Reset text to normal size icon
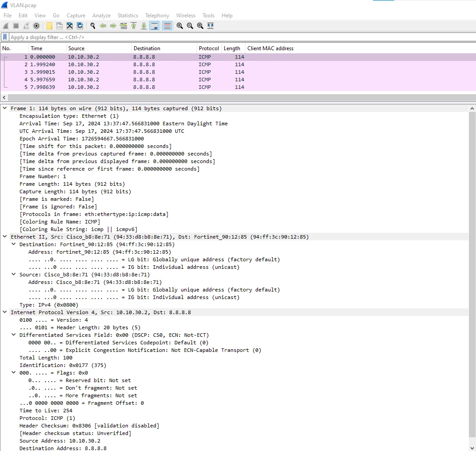 pyautogui.click(x=200, y=26)
